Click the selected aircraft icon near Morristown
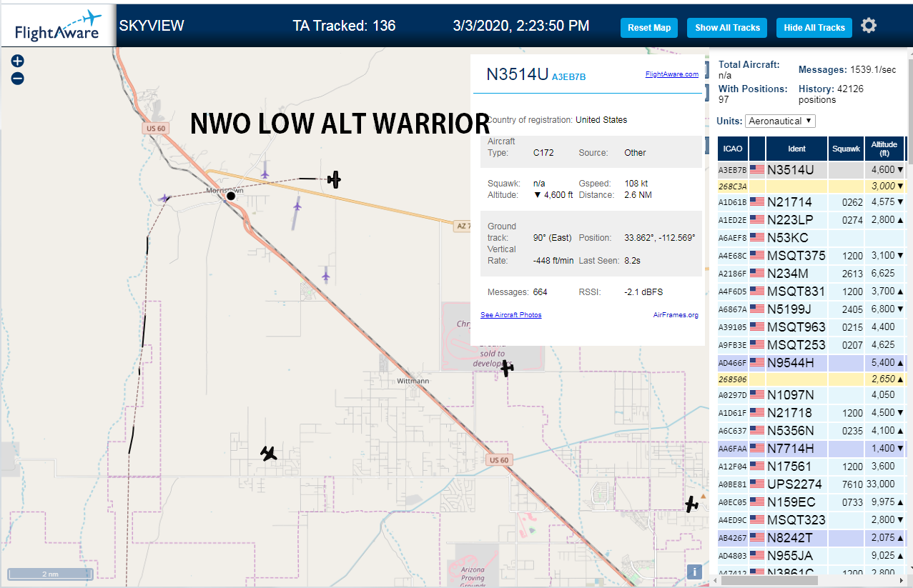The width and height of the screenshot is (913, 588). [x=334, y=179]
